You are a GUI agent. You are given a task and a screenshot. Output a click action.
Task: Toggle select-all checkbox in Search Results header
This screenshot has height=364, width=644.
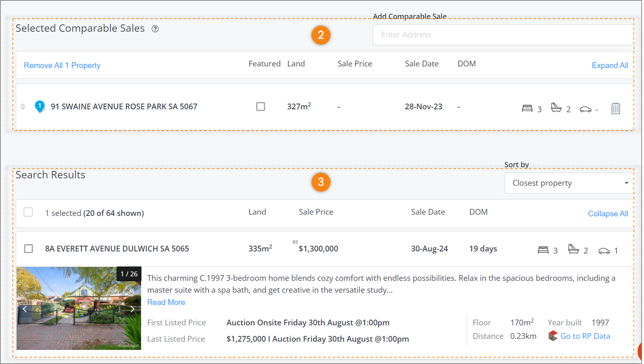[x=28, y=212]
